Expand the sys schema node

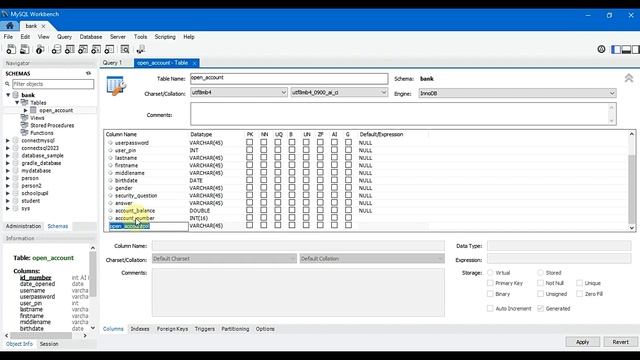(8, 208)
